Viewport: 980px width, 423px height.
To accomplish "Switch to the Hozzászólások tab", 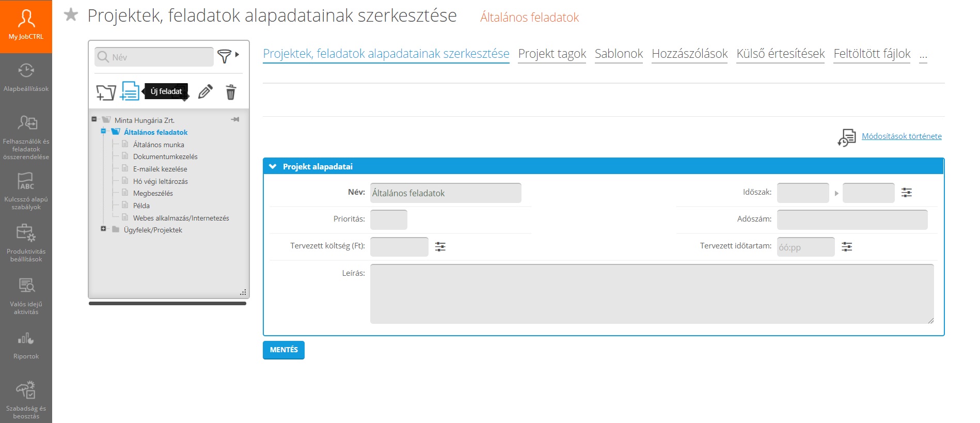I will (x=689, y=54).
